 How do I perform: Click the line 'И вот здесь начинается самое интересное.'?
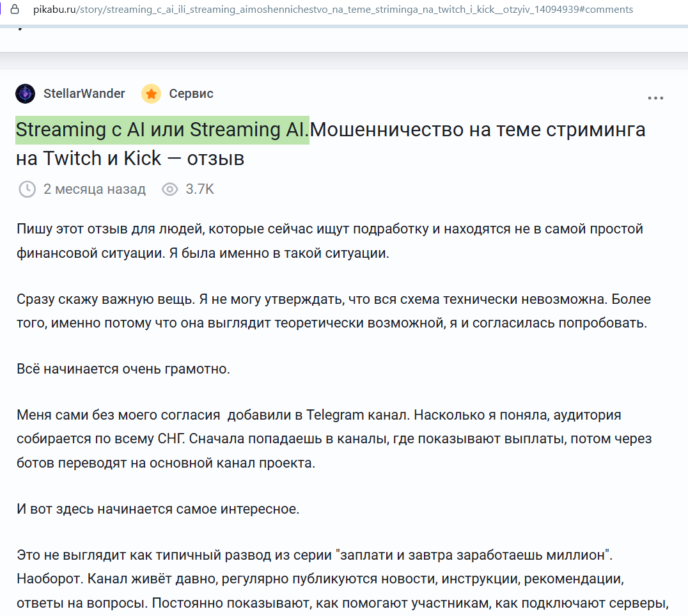158,509
